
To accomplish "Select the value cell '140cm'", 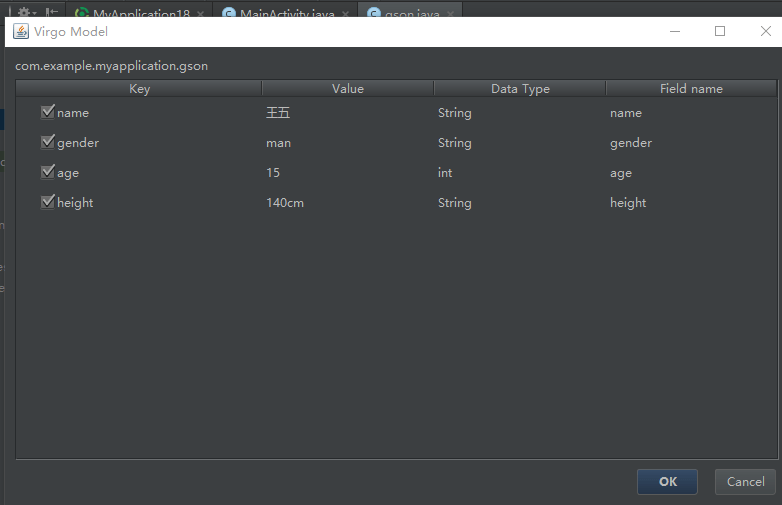I will pos(348,202).
